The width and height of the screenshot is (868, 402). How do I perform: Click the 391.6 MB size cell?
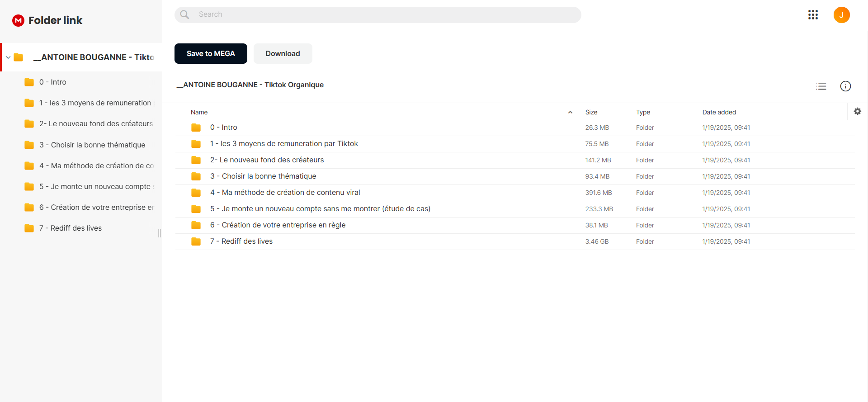pos(599,193)
